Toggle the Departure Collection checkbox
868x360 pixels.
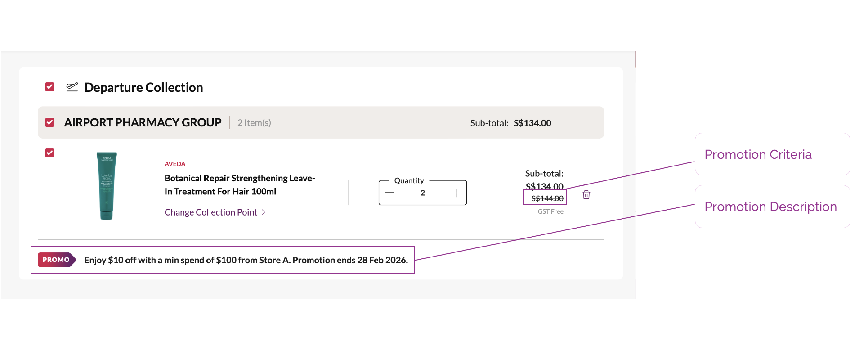click(x=50, y=87)
